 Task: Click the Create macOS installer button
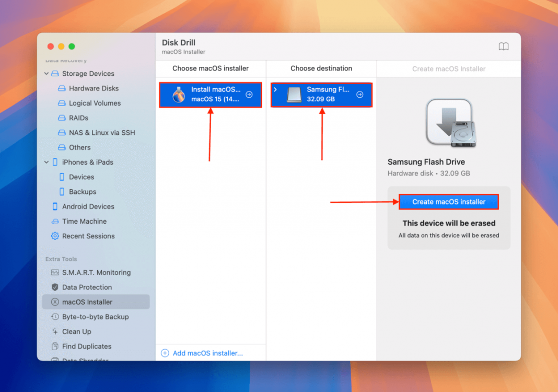(448, 202)
